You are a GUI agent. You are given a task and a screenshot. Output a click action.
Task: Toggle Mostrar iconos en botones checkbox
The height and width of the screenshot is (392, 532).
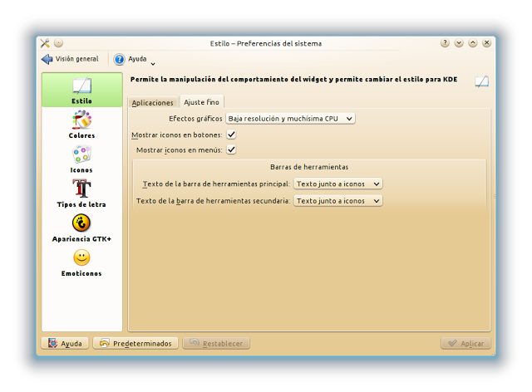tap(232, 134)
